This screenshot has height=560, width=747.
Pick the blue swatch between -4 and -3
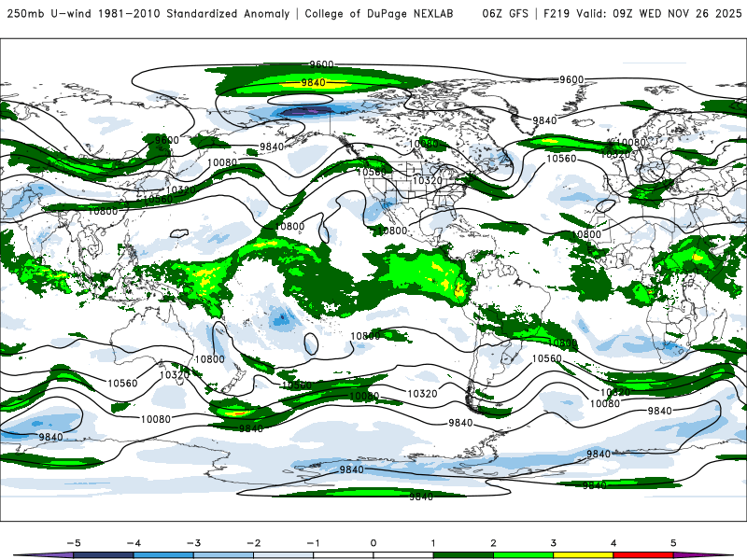coord(163,555)
